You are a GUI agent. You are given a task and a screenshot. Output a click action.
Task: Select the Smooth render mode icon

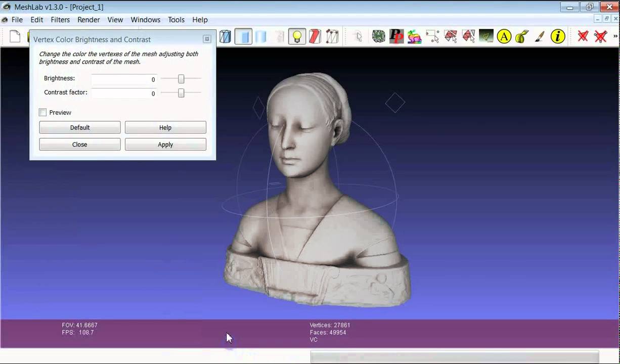pyautogui.click(x=261, y=36)
